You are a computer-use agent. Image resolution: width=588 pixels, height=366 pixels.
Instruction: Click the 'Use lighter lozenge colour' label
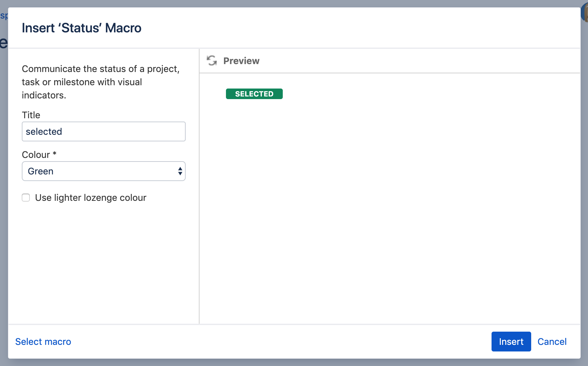tap(91, 198)
